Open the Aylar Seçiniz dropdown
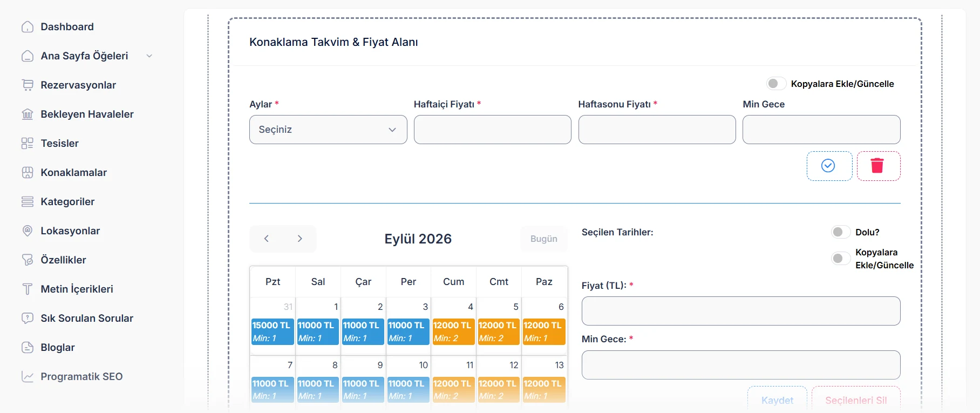This screenshot has width=980, height=413. click(328, 130)
